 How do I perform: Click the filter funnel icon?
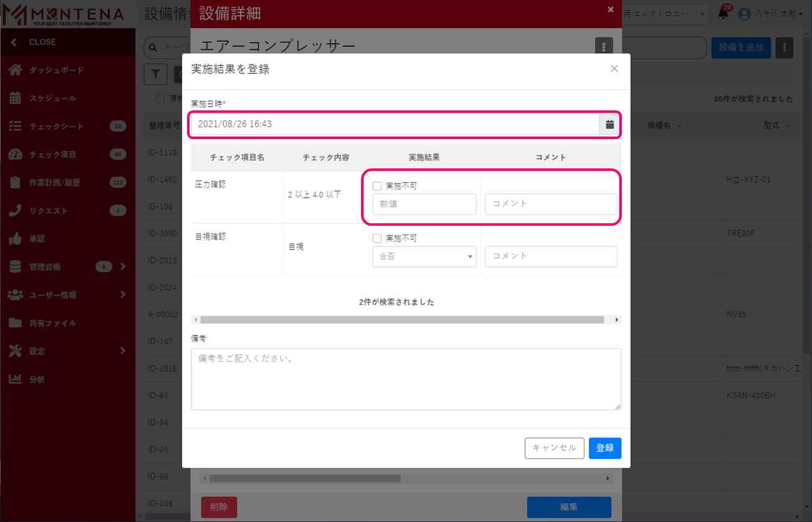[x=155, y=74]
